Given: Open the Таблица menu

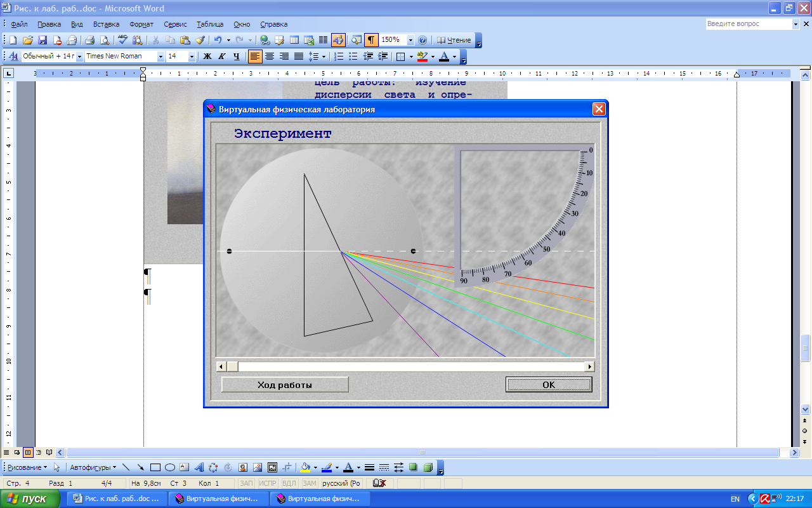Looking at the screenshot, I should pos(210,24).
